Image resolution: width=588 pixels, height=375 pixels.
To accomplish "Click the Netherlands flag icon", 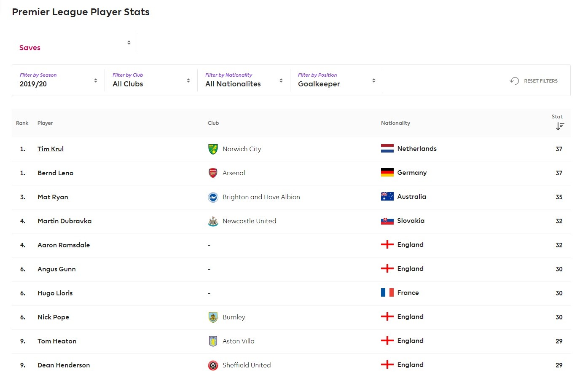I will (387, 149).
